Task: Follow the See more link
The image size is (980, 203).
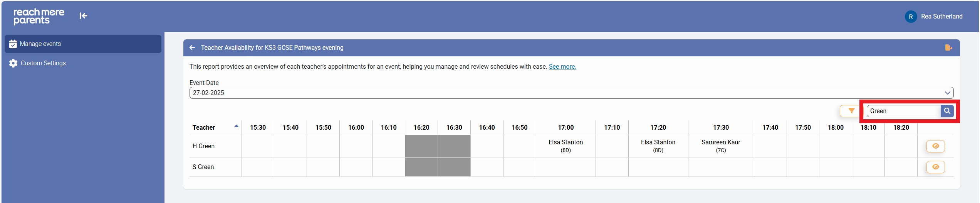Action: point(562,67)
